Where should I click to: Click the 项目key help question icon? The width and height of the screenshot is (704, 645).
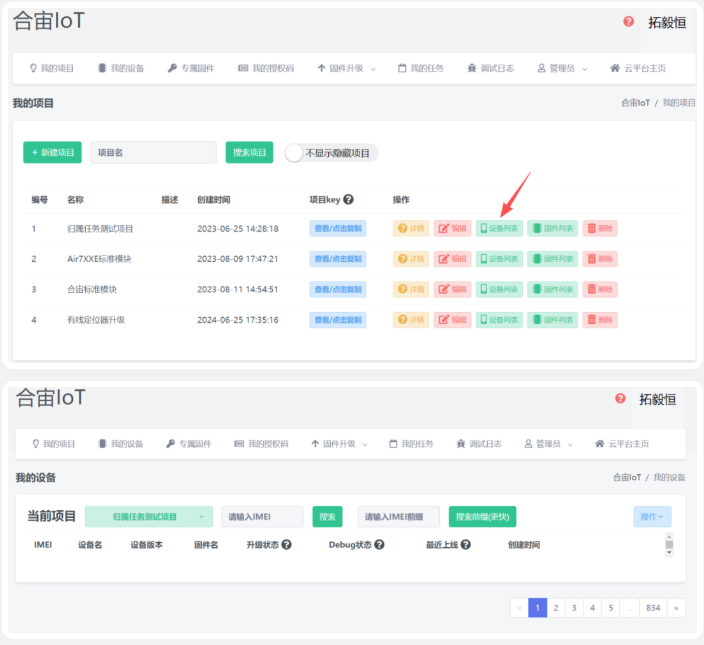tap(348, 199)
